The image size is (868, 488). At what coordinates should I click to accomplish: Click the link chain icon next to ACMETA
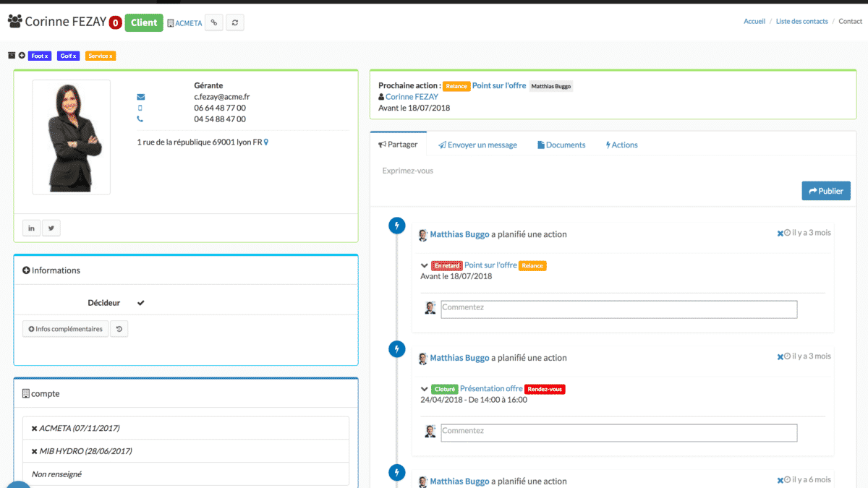[x=213, y=23]
